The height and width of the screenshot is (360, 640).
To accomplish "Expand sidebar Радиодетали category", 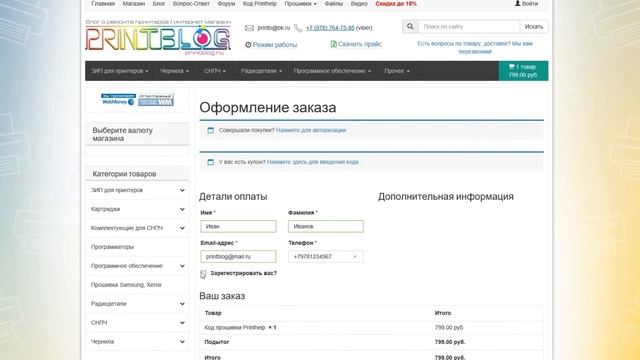I will click(182, 304).
